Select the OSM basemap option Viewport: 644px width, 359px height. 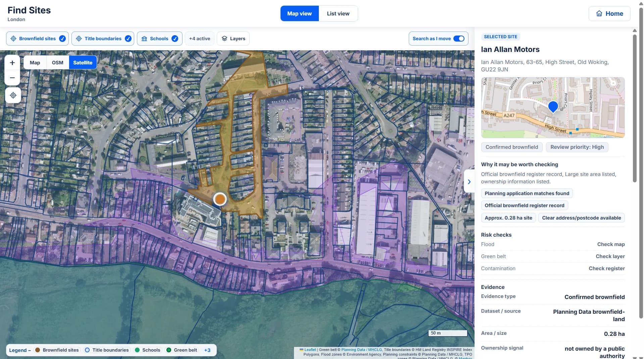(x=57, y=63)
